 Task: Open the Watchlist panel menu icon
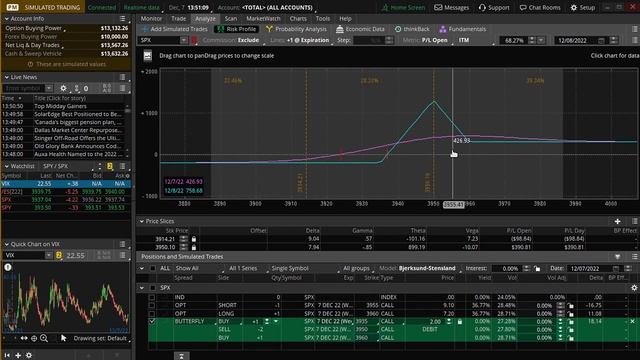coord(122,166)
